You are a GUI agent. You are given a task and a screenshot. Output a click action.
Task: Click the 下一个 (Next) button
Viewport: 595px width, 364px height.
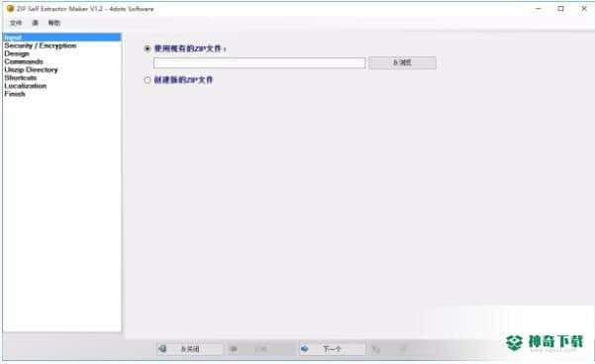tap(333, 349)
